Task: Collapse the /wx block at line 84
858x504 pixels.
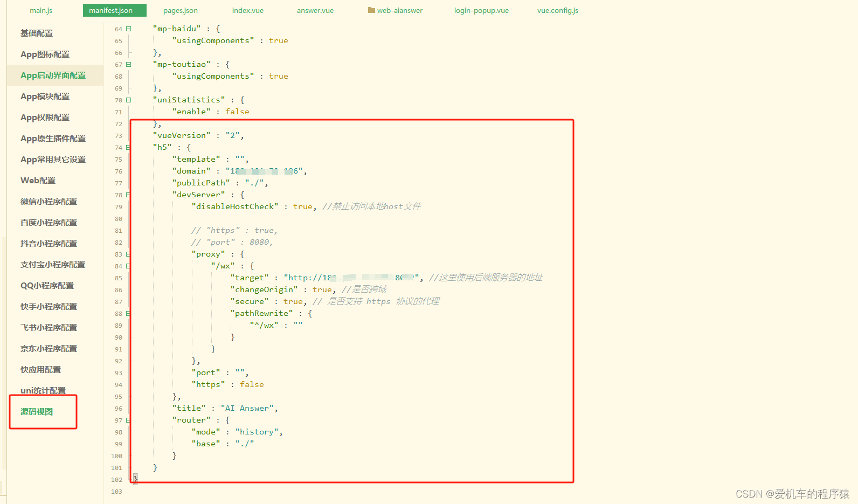Action: click(128, 266)
